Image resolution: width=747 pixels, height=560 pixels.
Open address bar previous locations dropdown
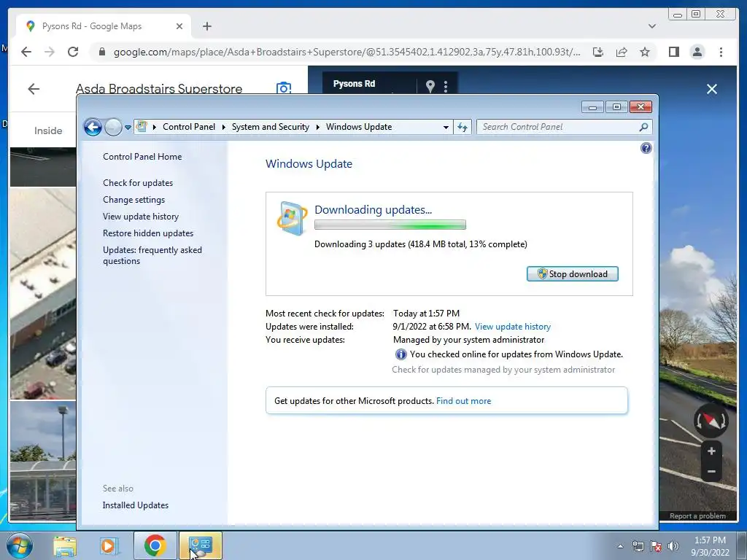[446, 127]
